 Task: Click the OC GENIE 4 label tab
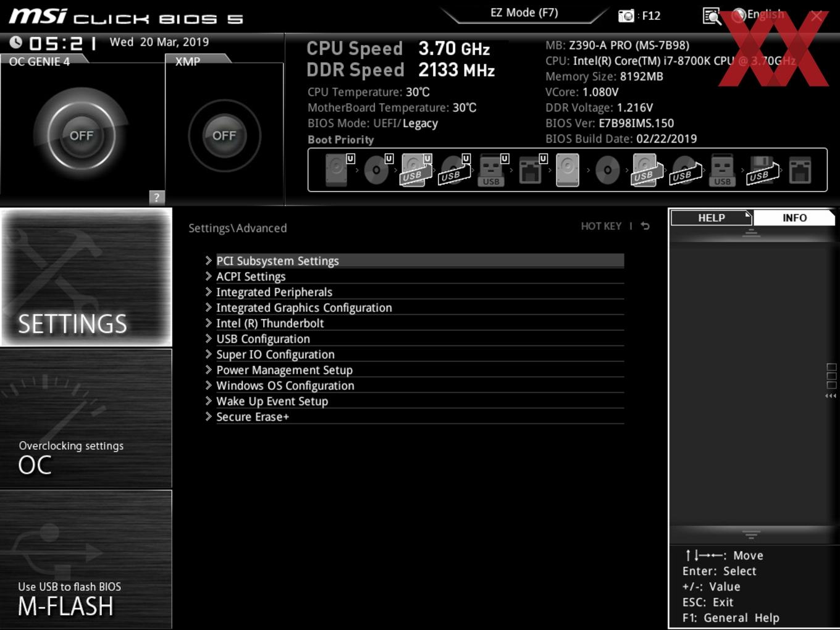click(x=40, y=61)
